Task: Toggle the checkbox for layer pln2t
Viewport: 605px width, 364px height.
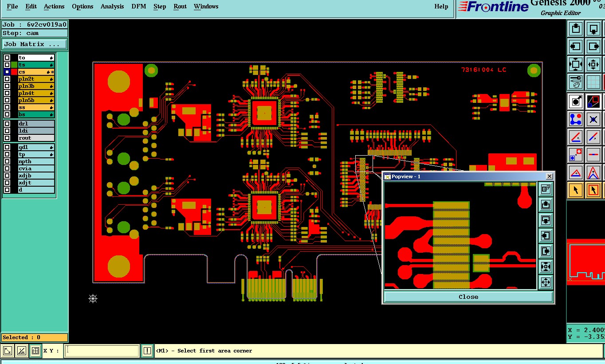Action: pyautogui.click(x=7, y=79)
